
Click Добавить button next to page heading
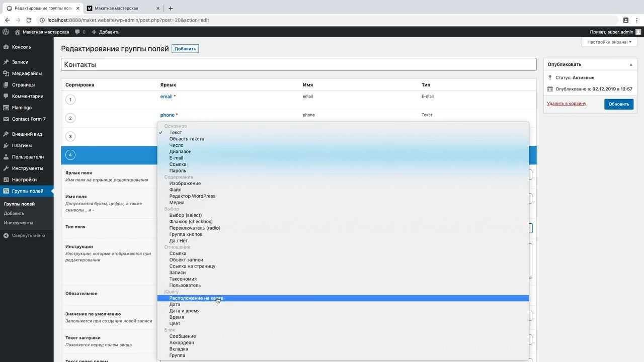click(x=185, y=49)
